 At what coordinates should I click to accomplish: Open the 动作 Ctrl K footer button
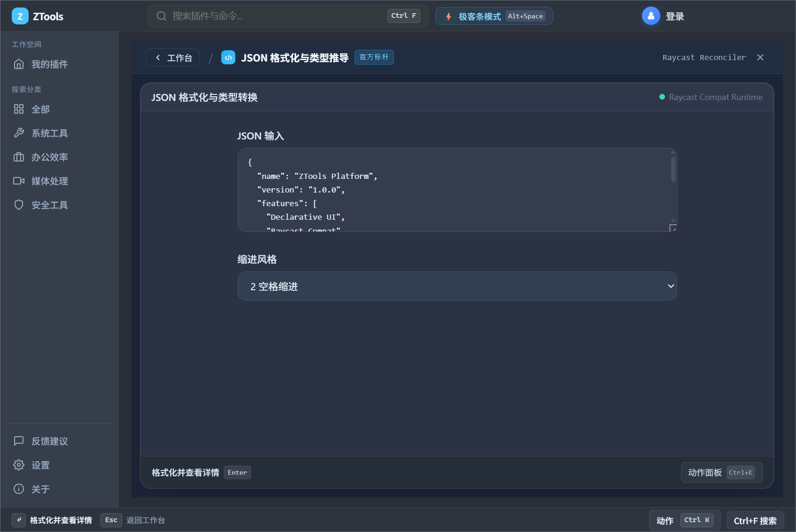tap(685, 520)
